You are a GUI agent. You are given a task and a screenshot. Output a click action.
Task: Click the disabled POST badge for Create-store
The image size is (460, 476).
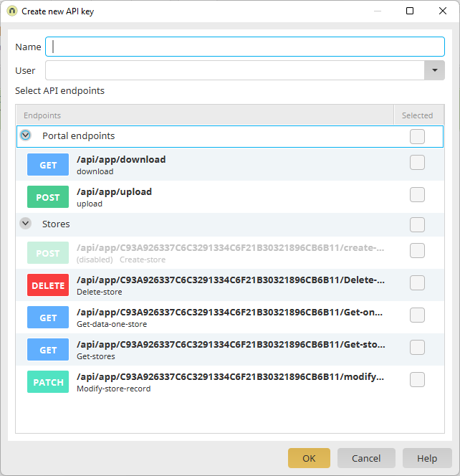(48, 253)
